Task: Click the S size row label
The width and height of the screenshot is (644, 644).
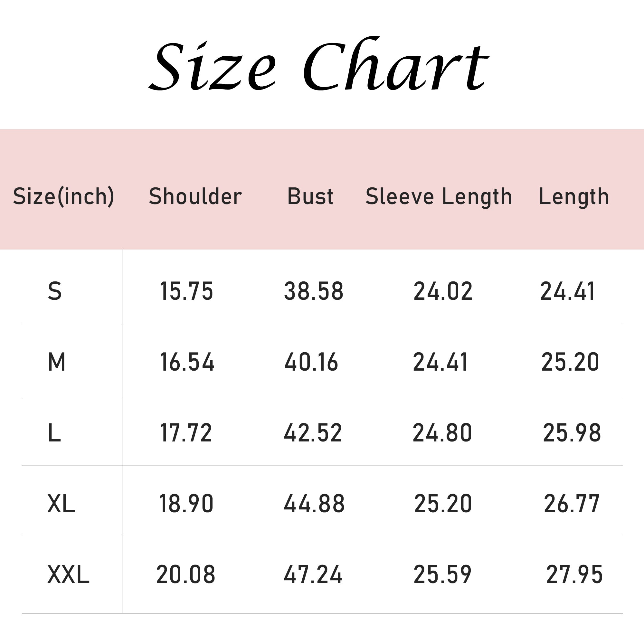Action: 55,291
